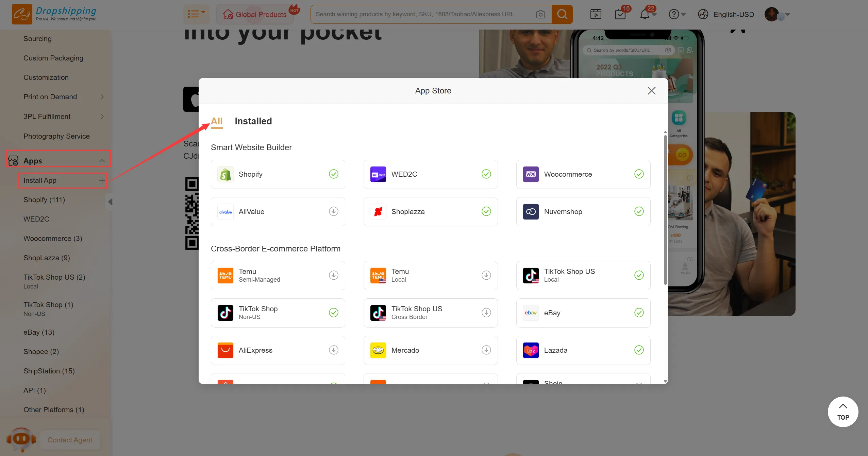This screenshot has width=868, height=456.
Task: Open the video tutorial icon in header
Action: 596,14
